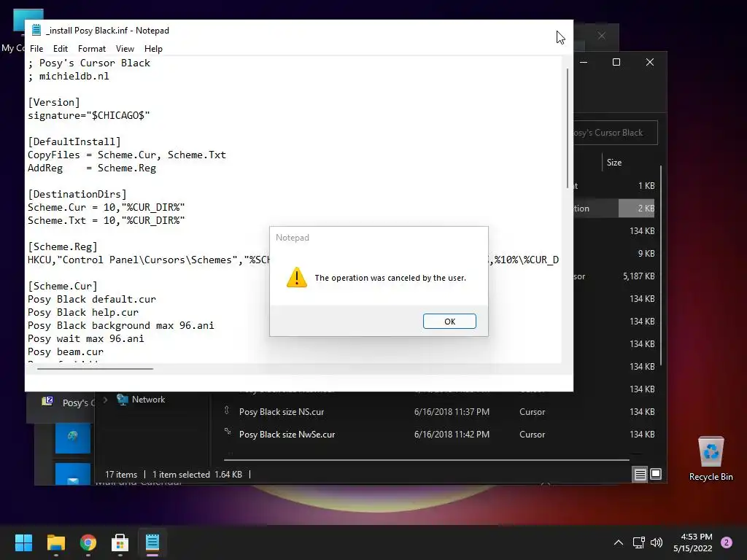Click the NwSe.cur file cursor icon
The image size is (747, 560).
[228, 432]
